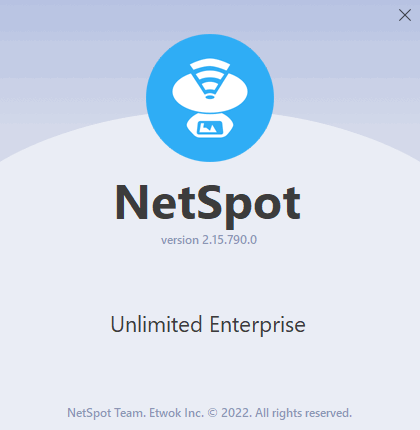Click the word "Unlimited" in license text
This screenshot has width=420, height=430.
coord(156,324)
